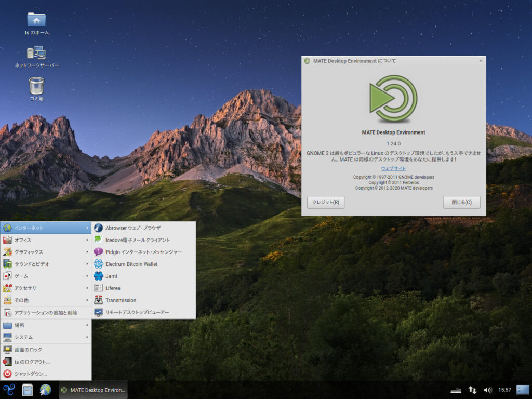Click the ウェブサイト link in the dialog

click(394, 168)
